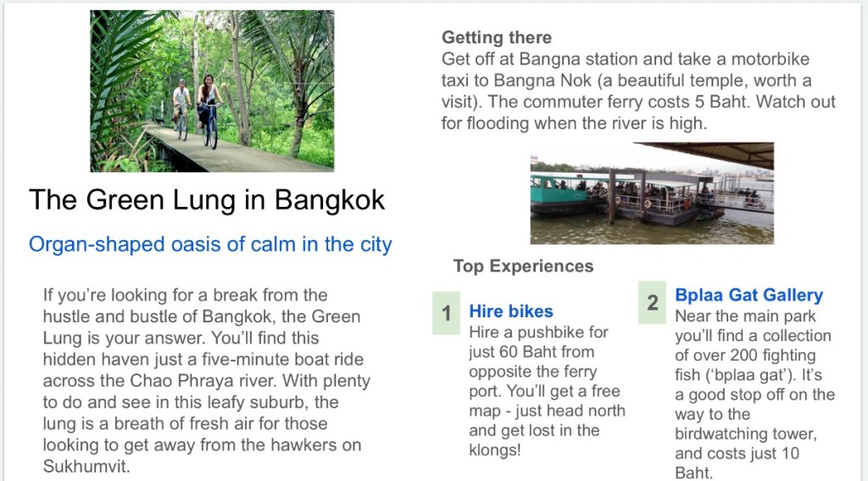Screen dimensions: 868x481
Task: Open the Hire bikes link
Action: pyautogui.click(x=510, y=311)
